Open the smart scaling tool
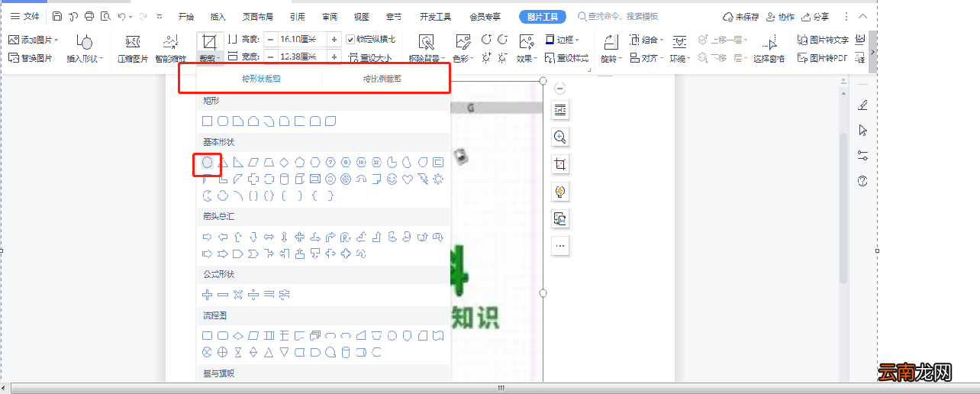This screenshot has height=394, width=980. click(x=170, y=49)
